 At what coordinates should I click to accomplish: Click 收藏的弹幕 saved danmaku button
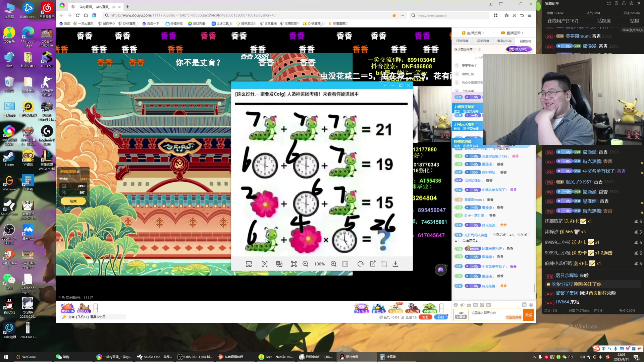tap(514, 317)
